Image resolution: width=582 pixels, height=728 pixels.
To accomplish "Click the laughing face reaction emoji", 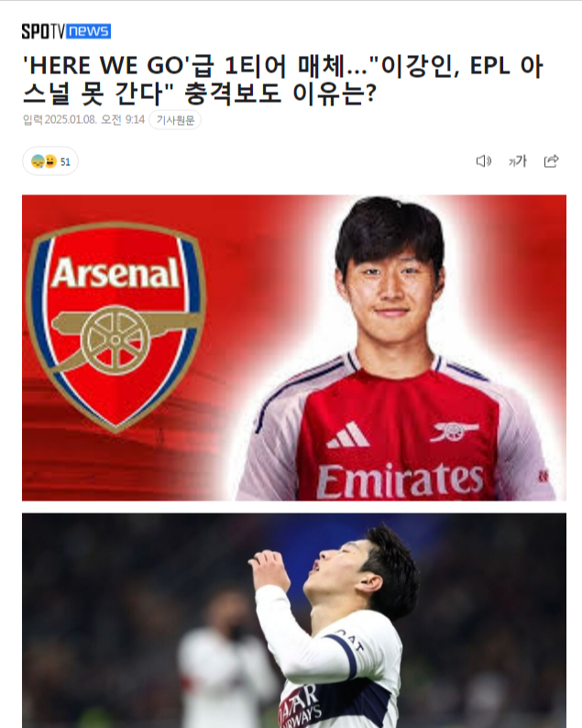I will tap(50, 161).
